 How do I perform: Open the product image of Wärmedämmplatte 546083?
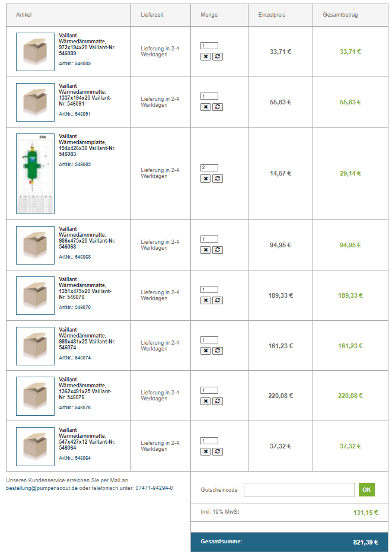pos(35,173)
